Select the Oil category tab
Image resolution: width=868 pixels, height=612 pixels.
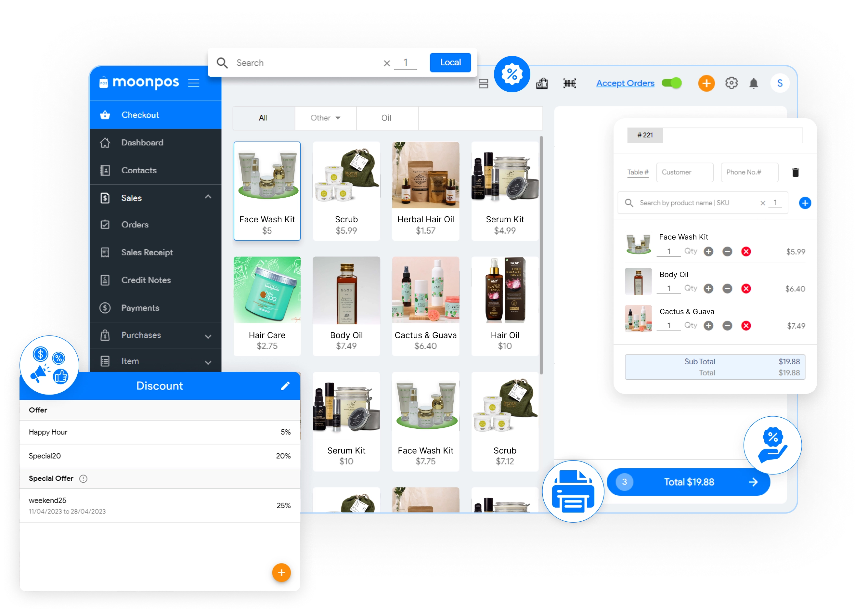coord(386,118)
